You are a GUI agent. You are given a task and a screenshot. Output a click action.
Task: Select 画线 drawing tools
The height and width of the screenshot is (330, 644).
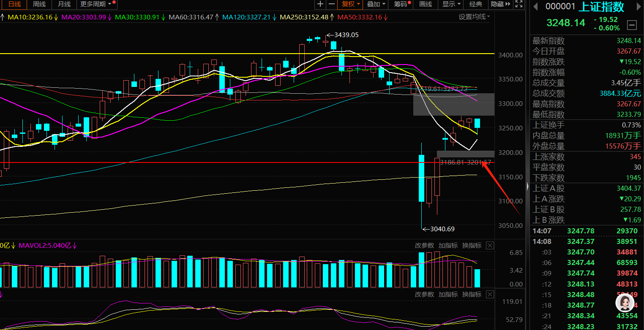pyautogui.click(x=426, y=4)
